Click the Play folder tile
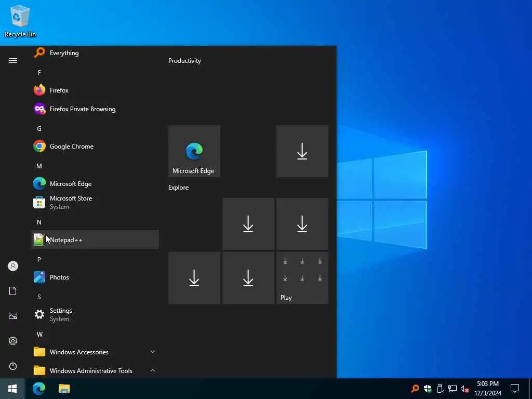 point(302,278)
